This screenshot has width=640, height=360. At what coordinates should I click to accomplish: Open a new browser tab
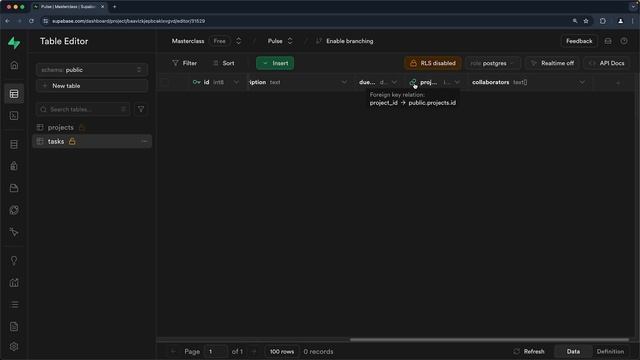coord(114,7)
